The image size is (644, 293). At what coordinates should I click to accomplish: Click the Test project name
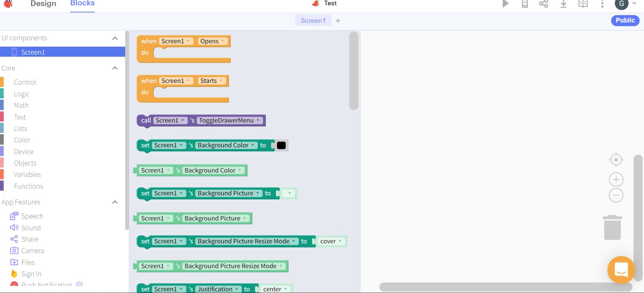(x=330, y=3)
